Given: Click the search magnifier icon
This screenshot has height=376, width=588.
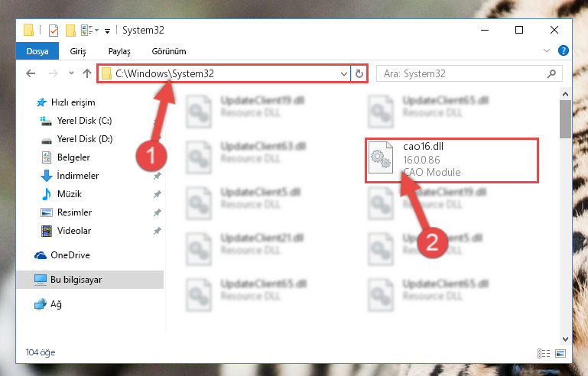Looking at the screenshot, I should (x=551, y=73).
